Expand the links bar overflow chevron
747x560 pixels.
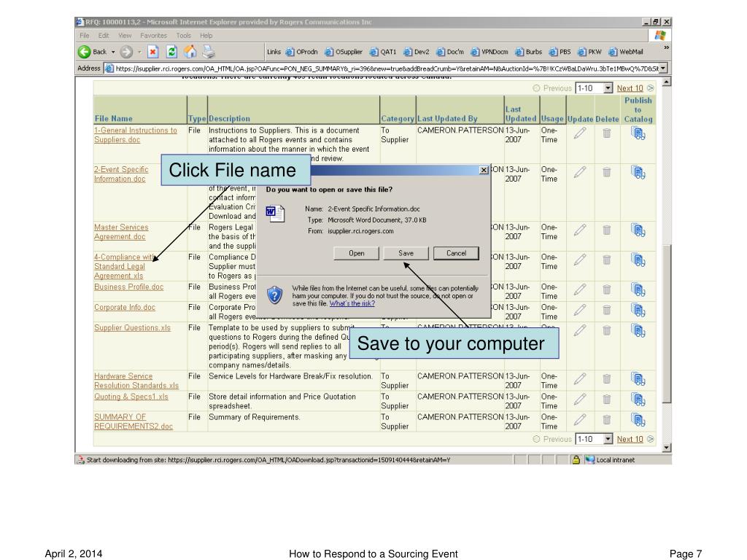coord(666,47)
